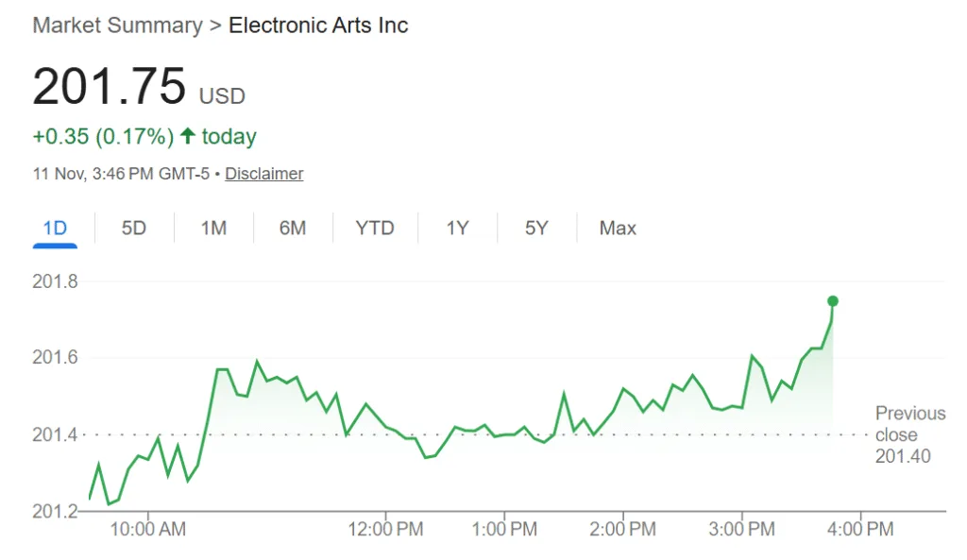The width and height of the screenshot is (967, 560).
Task: Click the Market Summary breadcrumb link
Action: click(x=116, y=25)
